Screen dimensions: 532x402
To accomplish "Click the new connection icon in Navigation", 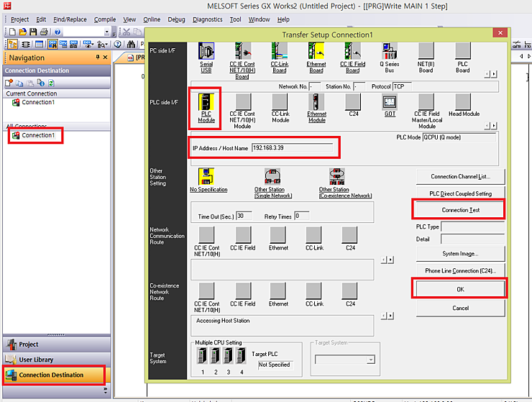I will coord(9,83).
